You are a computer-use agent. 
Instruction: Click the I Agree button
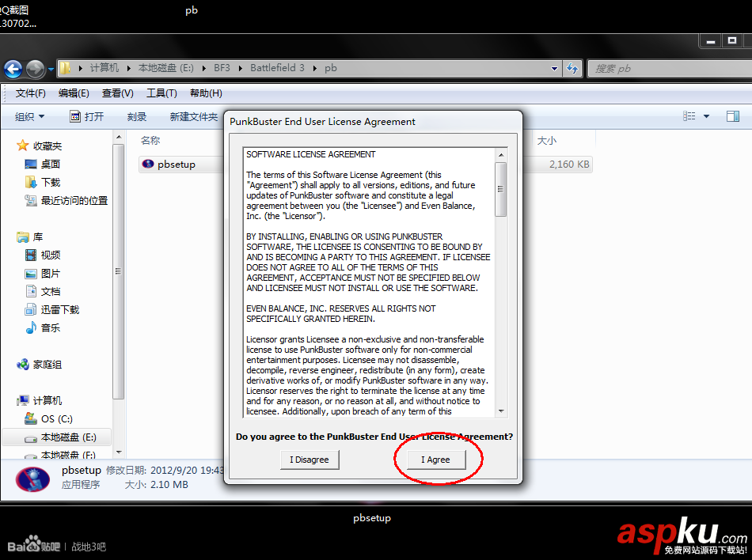pyautogui.click(x=435, y=460)
